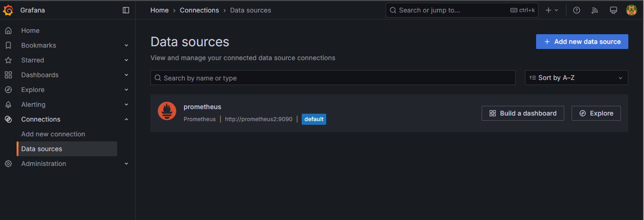Focus the Search by name or type field
This screenshot has width=644, height=220.
click(333, 78)
